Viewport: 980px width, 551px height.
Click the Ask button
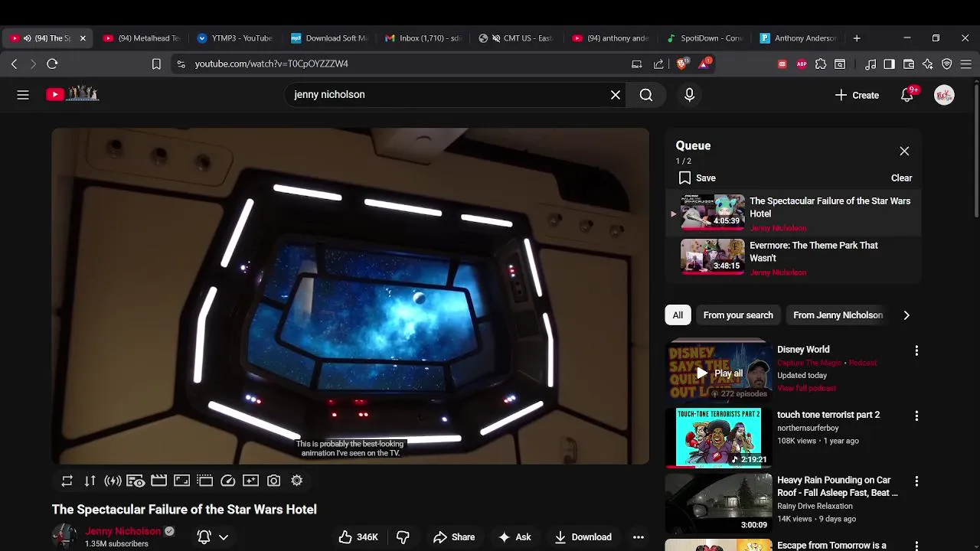click(514, 537)
